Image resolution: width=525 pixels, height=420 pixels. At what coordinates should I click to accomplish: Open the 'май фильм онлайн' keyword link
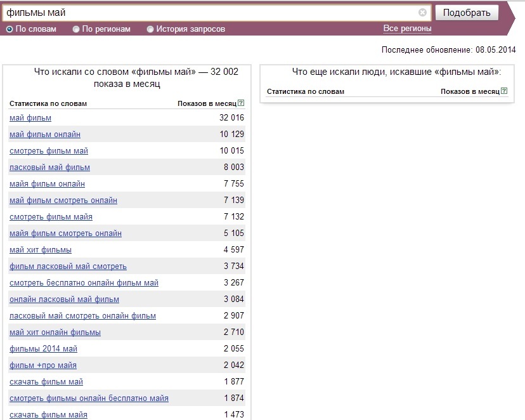click(45, 135)
